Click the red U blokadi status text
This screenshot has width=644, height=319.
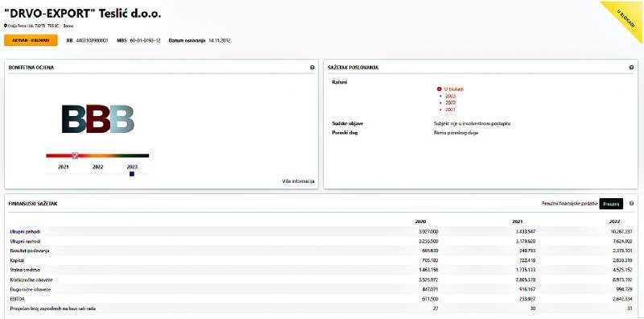pos(454,89)
